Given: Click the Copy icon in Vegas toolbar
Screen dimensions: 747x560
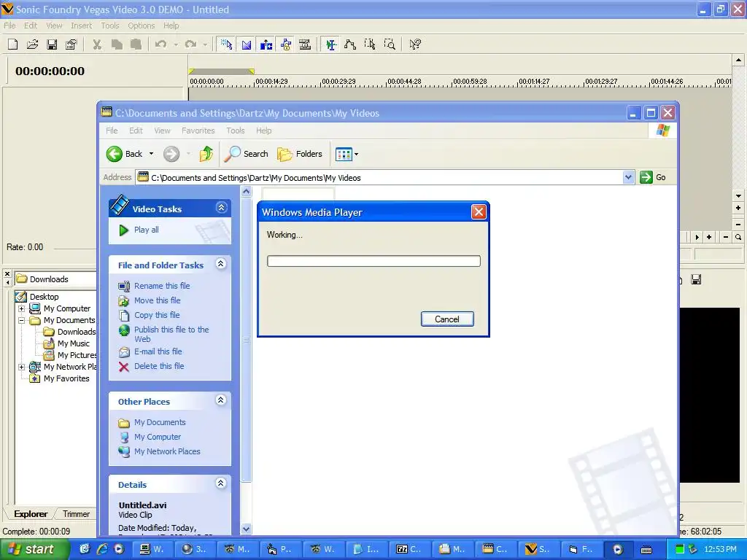Looking at the screenshot, I should click(x=116, y=44).
